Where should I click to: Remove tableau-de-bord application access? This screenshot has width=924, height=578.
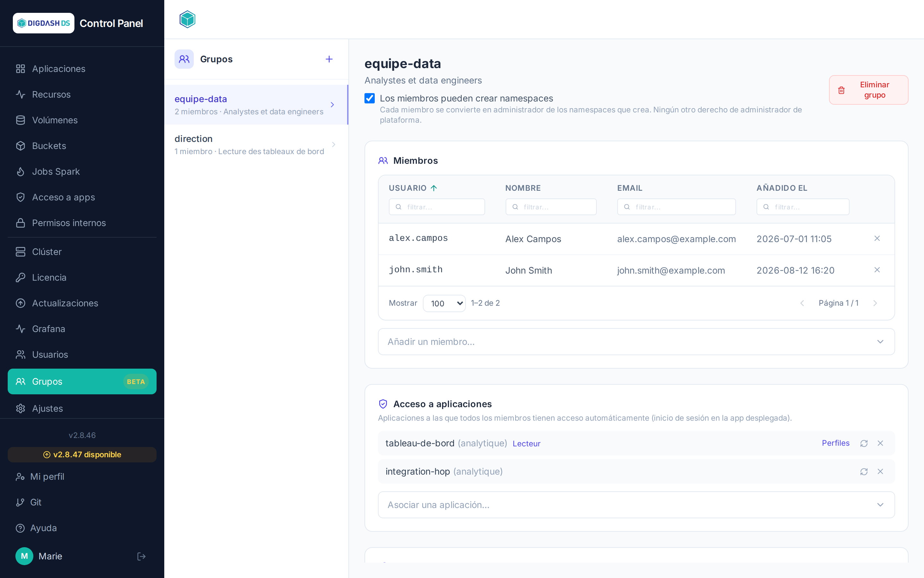880,443
